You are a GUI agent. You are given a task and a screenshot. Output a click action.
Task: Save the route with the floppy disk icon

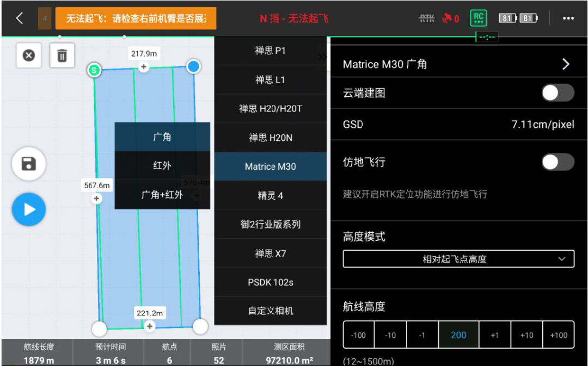[29, 164]
